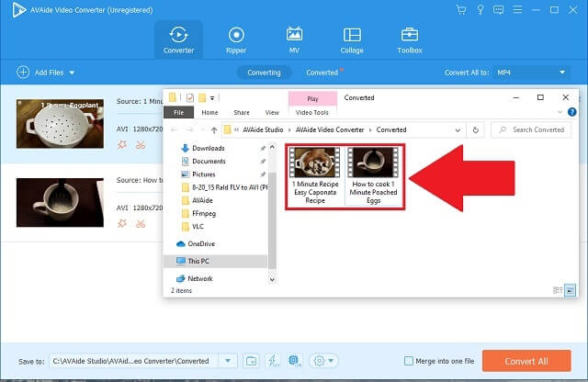The width and height of the screenshot is (588, 382).
Task: Open save folder icon beside path
Action: (251, 361)
